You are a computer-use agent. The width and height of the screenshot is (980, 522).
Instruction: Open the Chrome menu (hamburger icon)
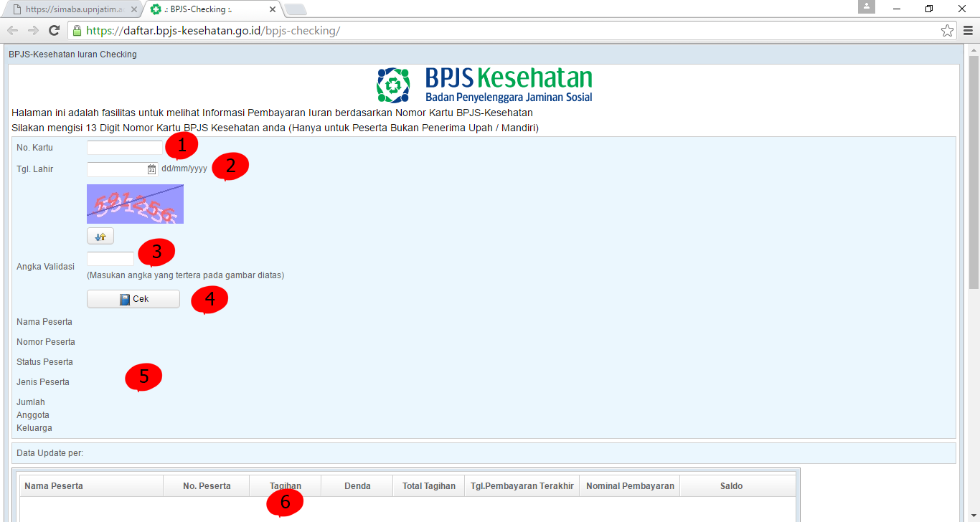tap(968, 30)
